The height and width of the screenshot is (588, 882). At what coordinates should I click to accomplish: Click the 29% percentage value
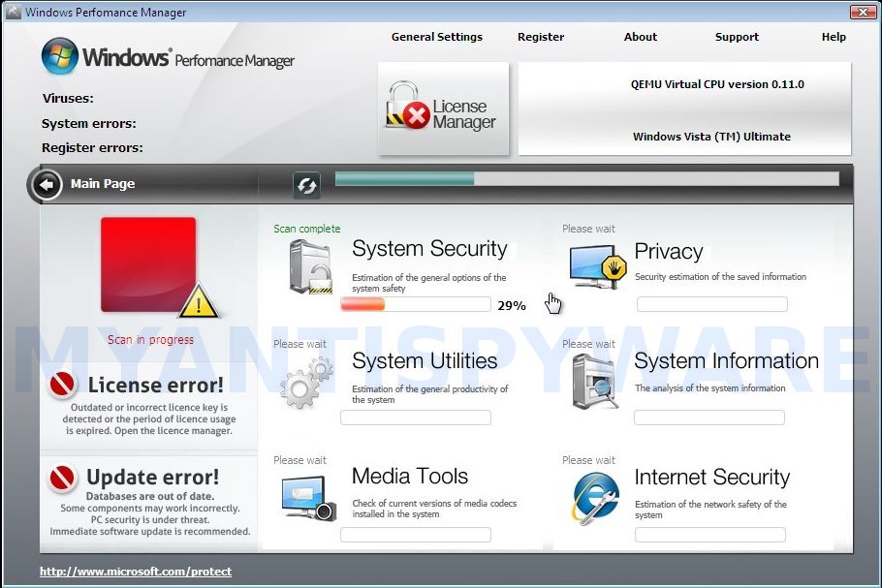point(512,306)
